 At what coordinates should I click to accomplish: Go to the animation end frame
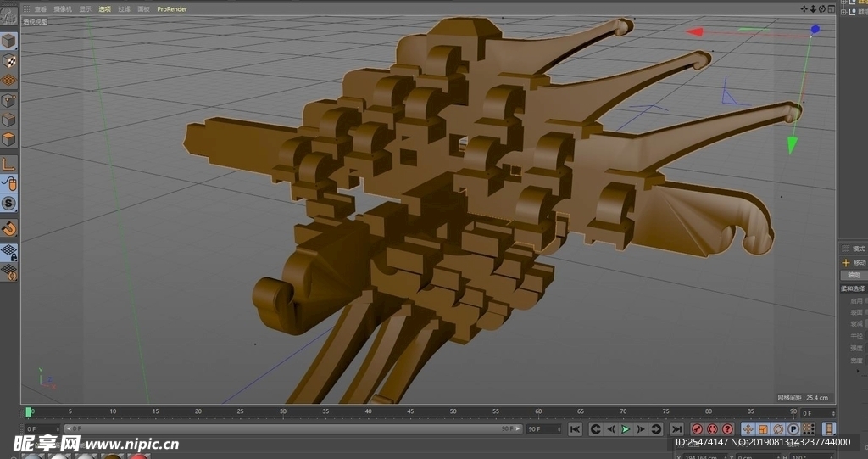pos(676,429)
